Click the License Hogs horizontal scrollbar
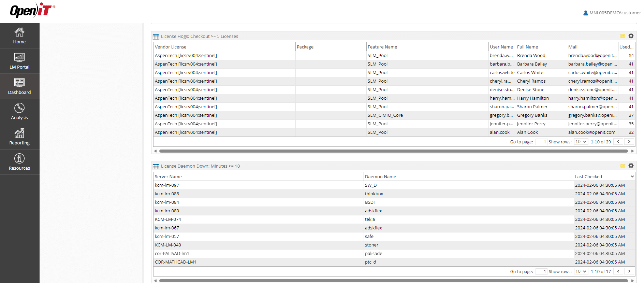 coord(393,151)
